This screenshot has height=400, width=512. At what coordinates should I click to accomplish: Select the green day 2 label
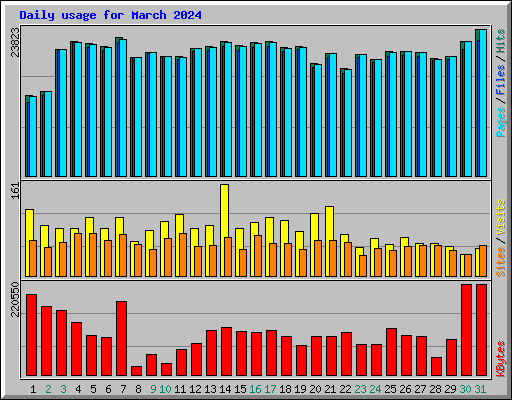click(48, 389)
